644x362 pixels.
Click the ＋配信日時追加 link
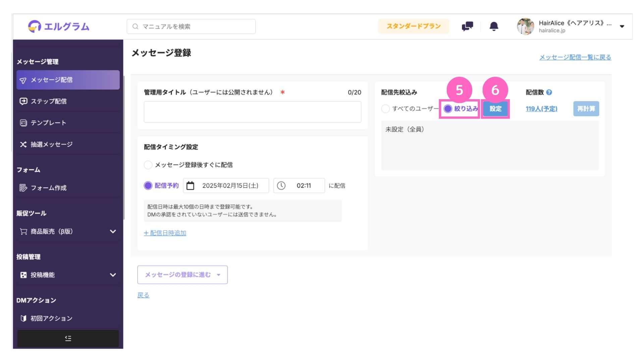(x=165, y=233)
